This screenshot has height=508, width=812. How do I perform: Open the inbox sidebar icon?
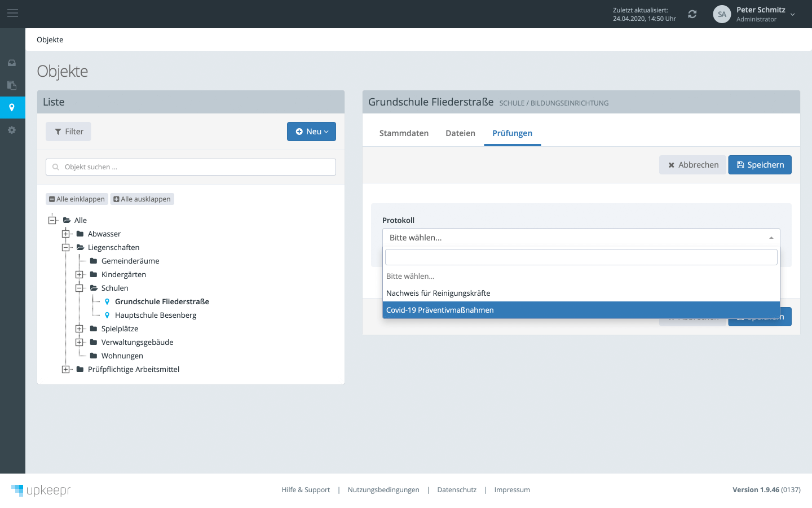coord(12,63)
